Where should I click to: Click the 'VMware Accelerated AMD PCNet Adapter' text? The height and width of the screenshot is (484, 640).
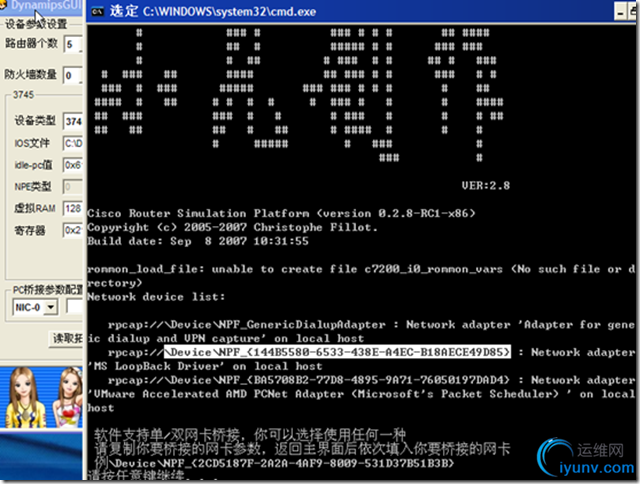219,394
